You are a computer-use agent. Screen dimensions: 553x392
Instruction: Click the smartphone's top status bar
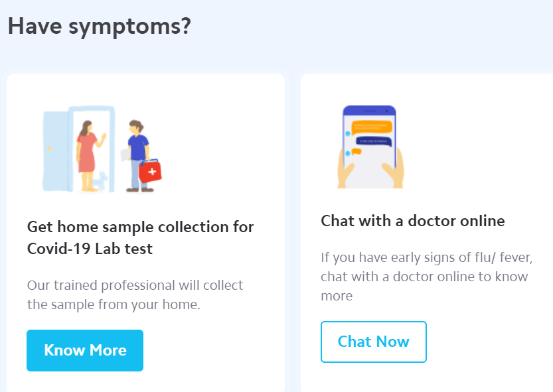click(369, 109)
